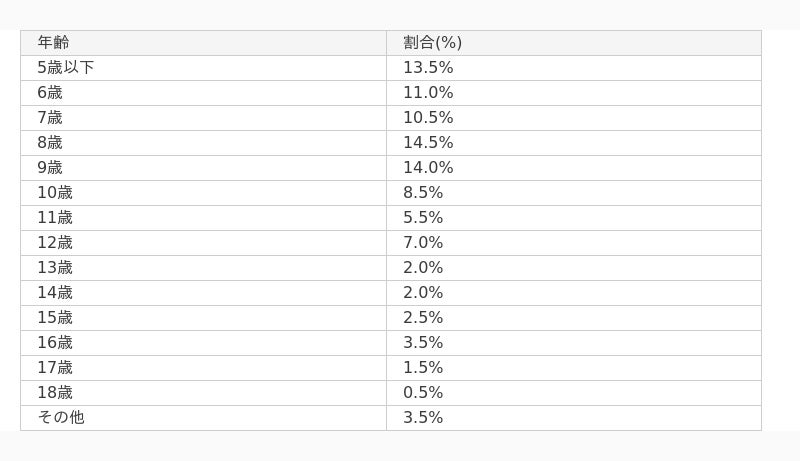800x461 pixels.
Task: Click the 10.5% percentage cell
Action: click(428, 118)
